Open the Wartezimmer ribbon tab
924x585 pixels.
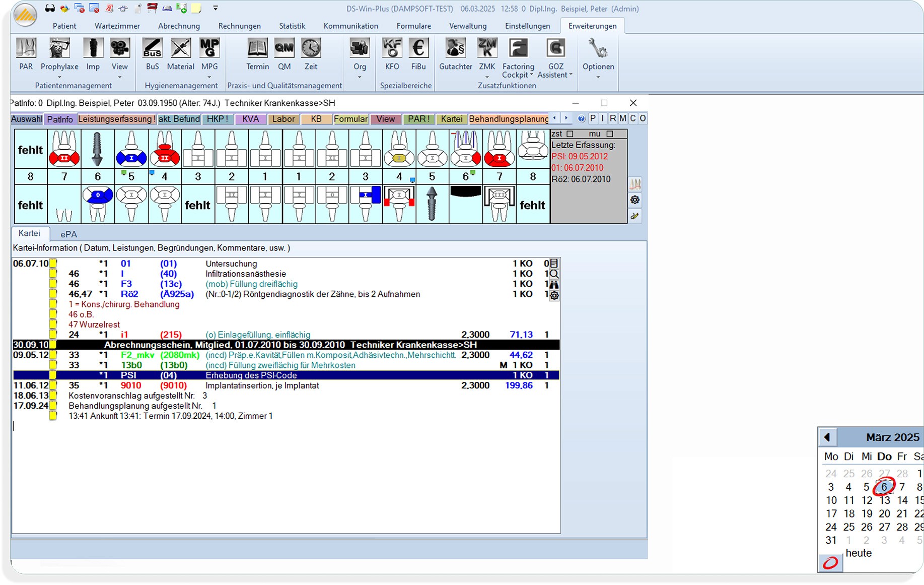(x=117, y=26)
